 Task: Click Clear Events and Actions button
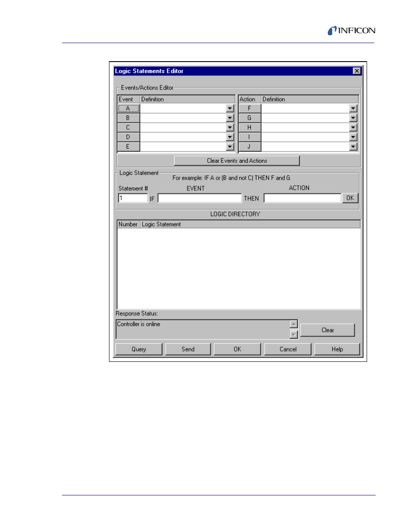[237, 161]
